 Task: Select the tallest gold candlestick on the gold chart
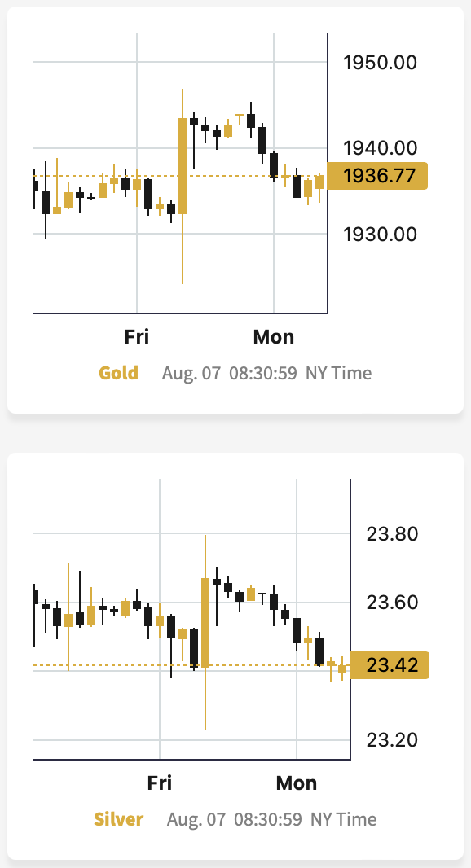183,186
